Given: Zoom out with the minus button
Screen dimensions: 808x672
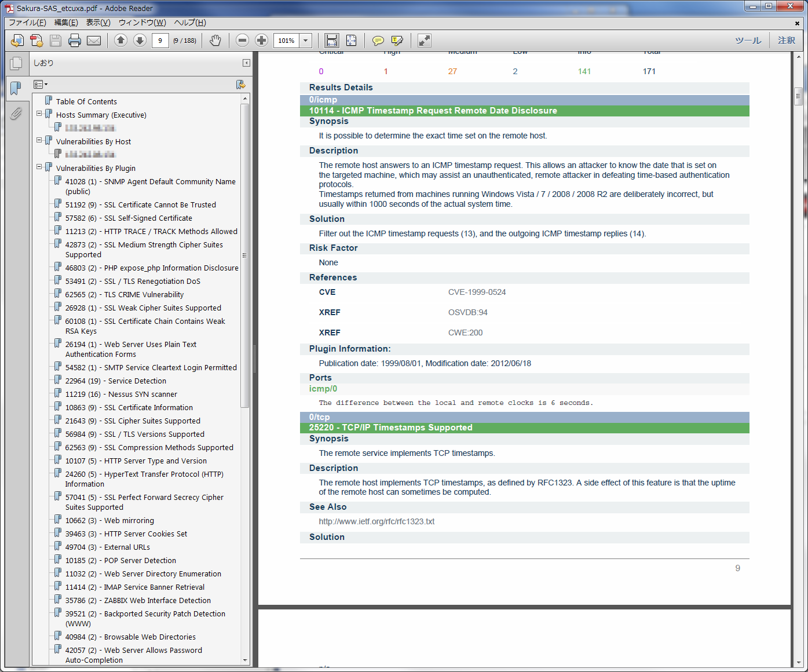Looking at the screenshot, I should 243,41.
